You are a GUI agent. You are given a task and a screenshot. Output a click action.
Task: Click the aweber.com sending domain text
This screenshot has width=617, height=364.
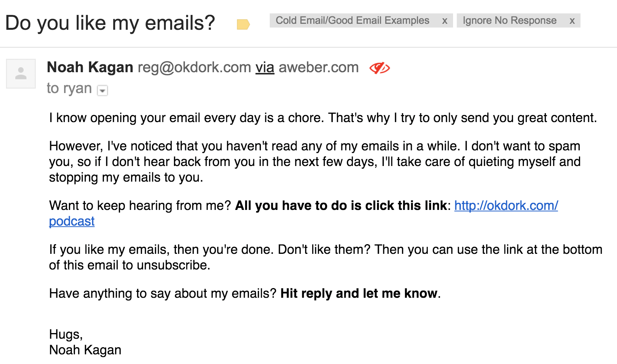click(319, 67)
